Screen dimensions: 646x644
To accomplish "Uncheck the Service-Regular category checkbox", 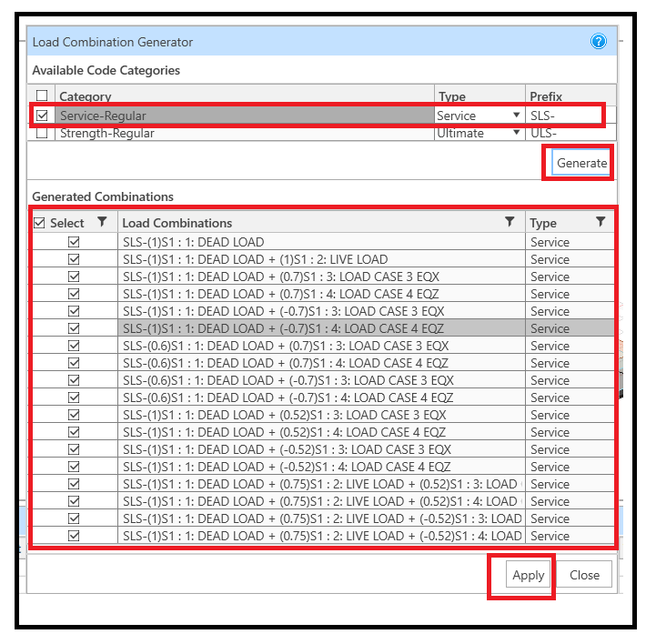I will click(42, 116).
